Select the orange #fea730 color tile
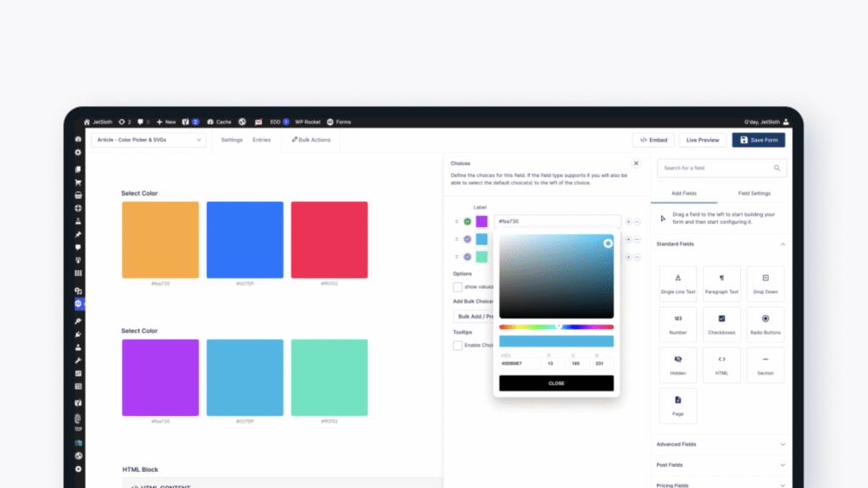The image size is (868, 488). [x=160, y=240]
